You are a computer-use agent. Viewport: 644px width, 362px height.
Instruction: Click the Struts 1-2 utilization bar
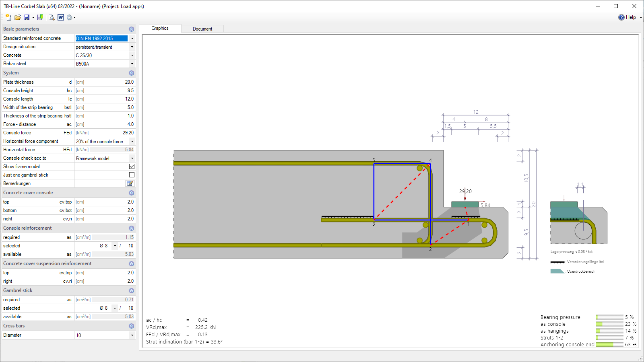tap(609, 338)
